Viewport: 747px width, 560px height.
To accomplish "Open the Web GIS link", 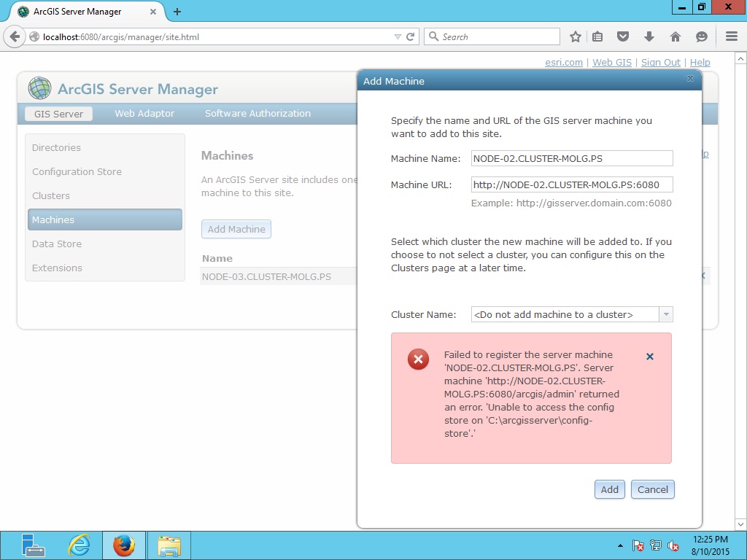I will point(612,63).
